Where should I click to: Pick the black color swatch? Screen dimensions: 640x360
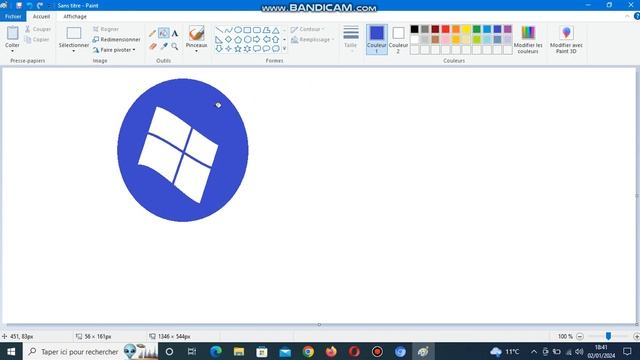tap(414, 29)
